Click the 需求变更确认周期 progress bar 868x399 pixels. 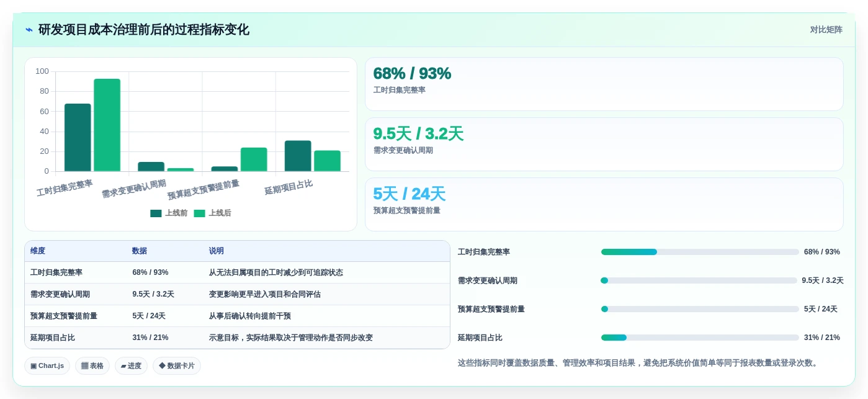[x=699, y=280]
